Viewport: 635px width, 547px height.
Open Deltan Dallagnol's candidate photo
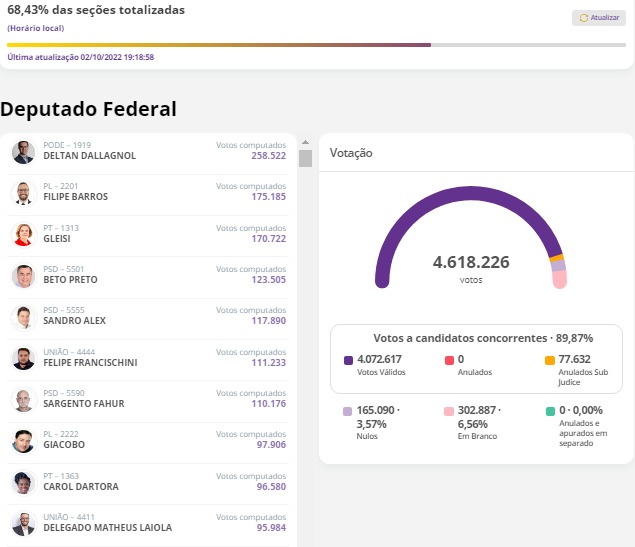(23, 152)
